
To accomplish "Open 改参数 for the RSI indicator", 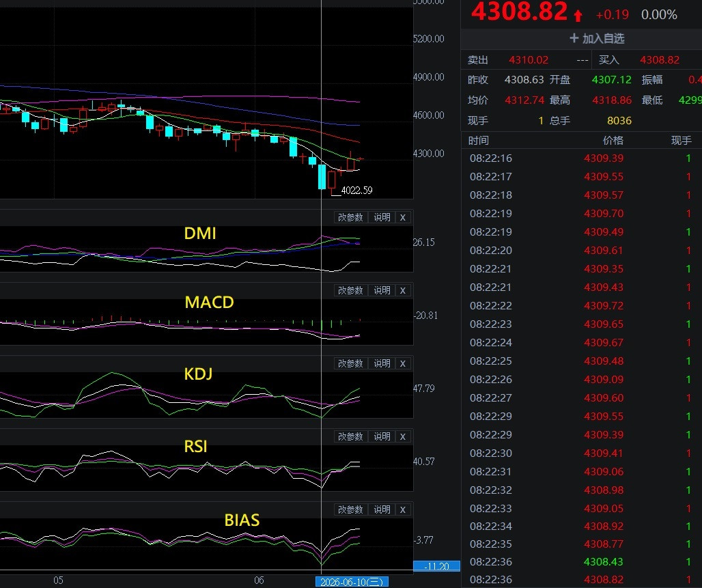I will (x=350, y=436).
